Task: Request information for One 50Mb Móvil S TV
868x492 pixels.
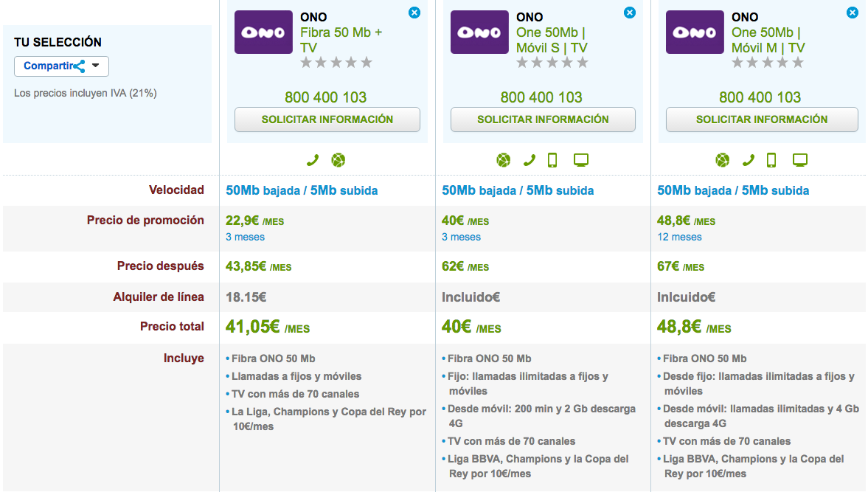Action: coord(543,119)
